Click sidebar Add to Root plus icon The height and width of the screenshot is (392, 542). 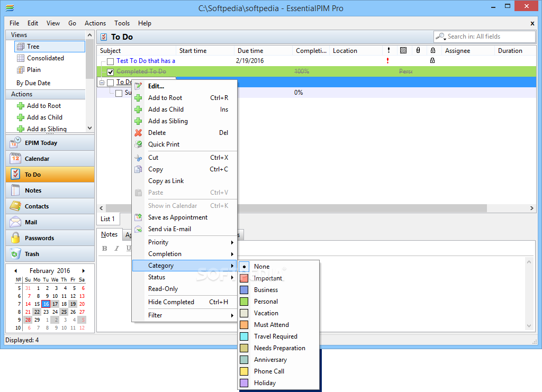pos(21,106)
